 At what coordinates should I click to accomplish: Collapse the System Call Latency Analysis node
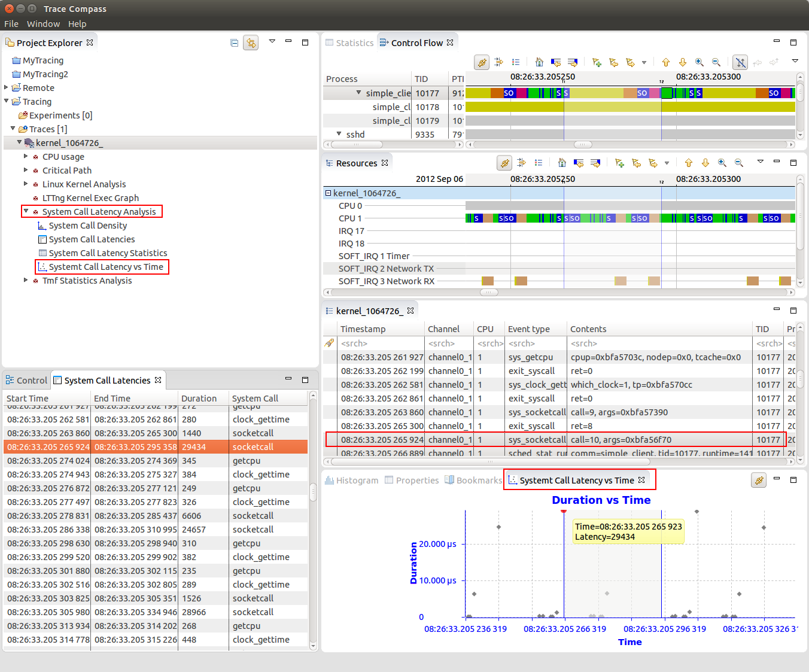[x=25, y=211]
